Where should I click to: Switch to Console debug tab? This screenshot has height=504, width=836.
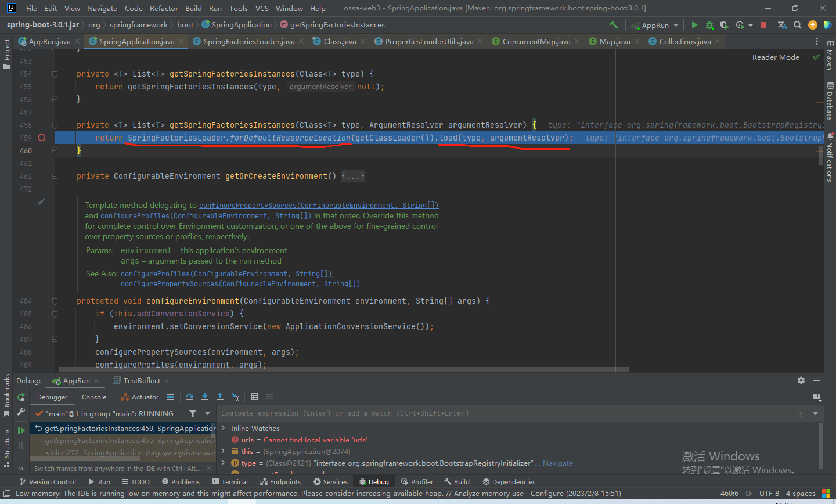tap(94, 397)
